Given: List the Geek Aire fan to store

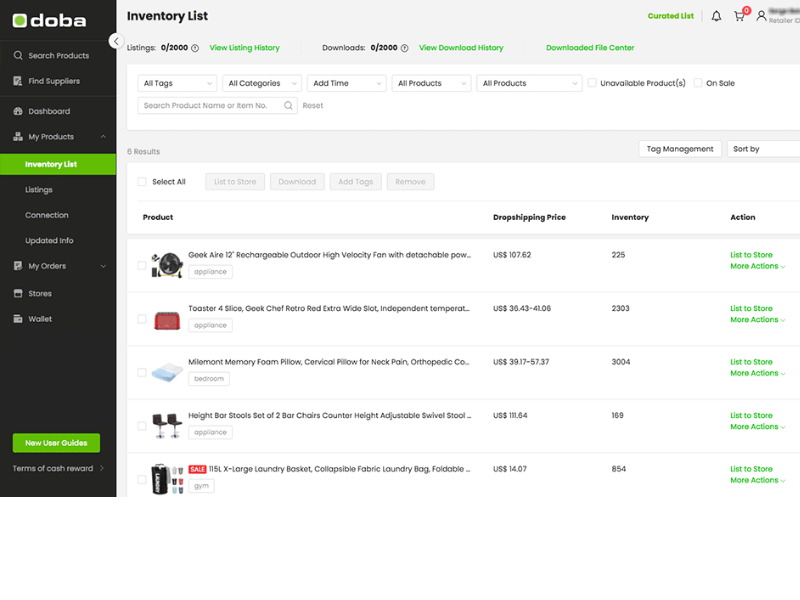Looking at the screenshot, I should 751,255.
